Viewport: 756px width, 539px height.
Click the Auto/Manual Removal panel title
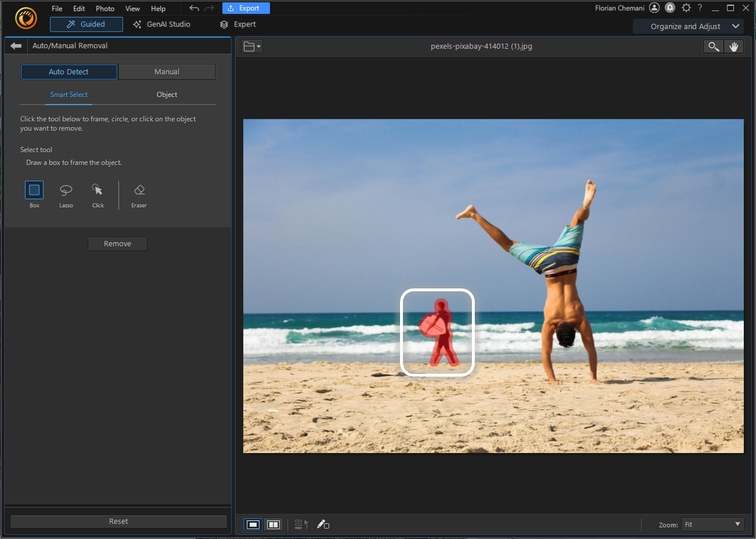coord(70,46)
